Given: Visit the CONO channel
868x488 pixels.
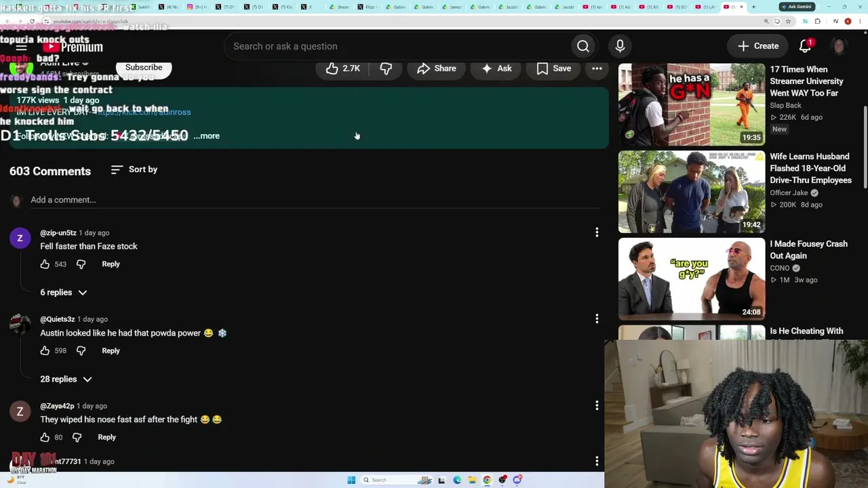Looking at the screenshot, I should (780, 268).
